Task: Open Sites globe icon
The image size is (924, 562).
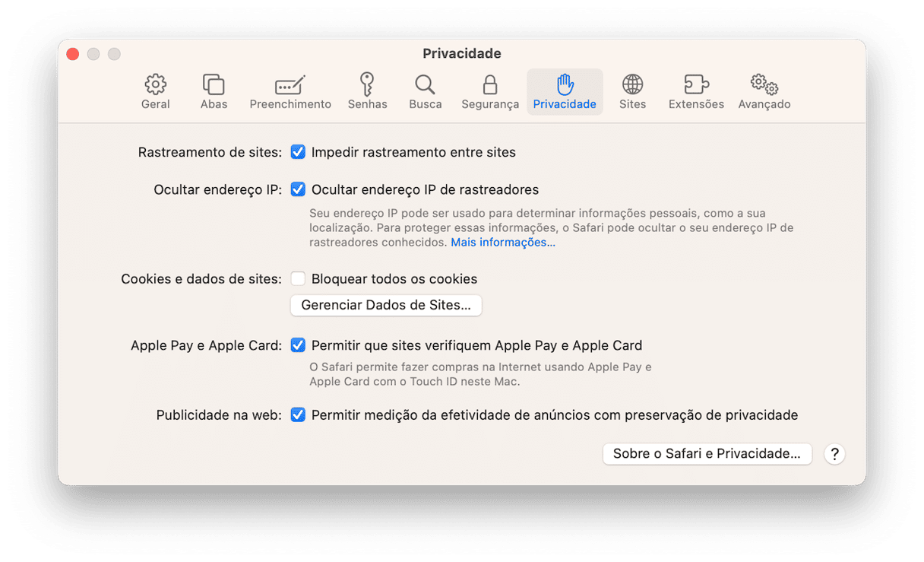Action: [x=632, y=84]
